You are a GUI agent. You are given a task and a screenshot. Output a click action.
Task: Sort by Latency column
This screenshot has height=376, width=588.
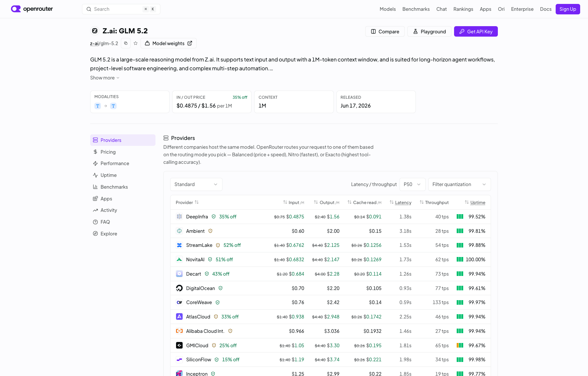coord(400,202)
